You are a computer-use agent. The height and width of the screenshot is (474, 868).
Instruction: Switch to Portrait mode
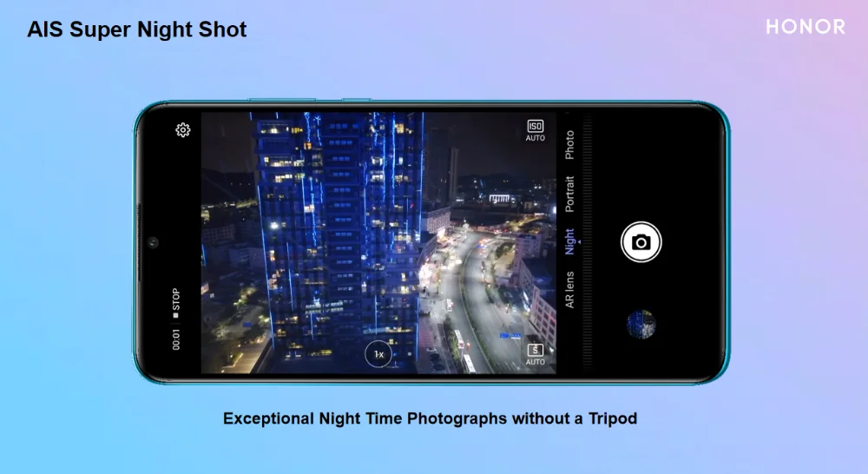[569, 194]
